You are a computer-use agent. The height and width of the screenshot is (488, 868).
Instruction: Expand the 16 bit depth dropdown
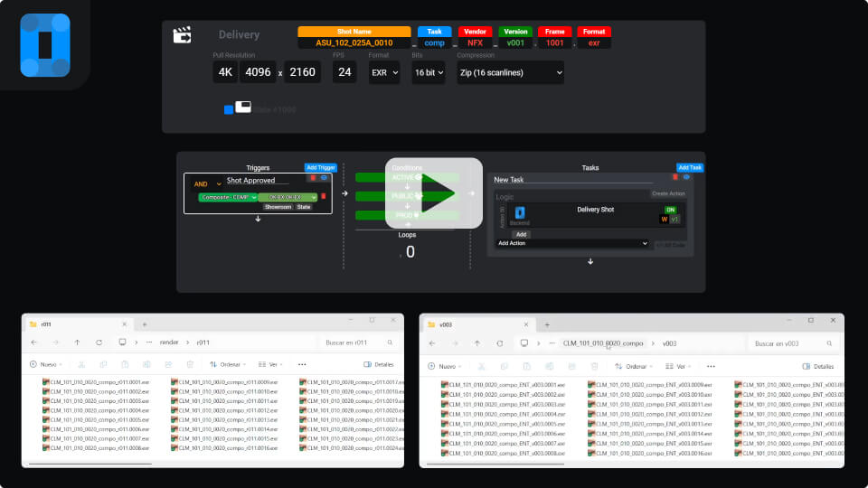(x=429, y=72)
